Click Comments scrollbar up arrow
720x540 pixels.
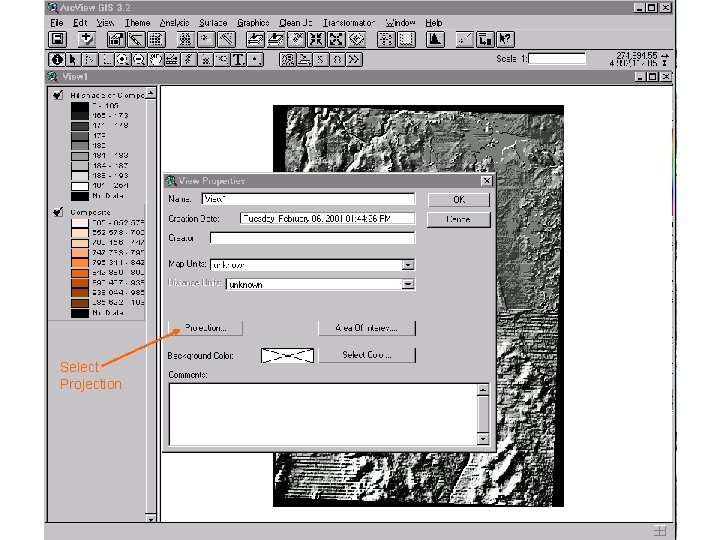[x=483, y=390]
